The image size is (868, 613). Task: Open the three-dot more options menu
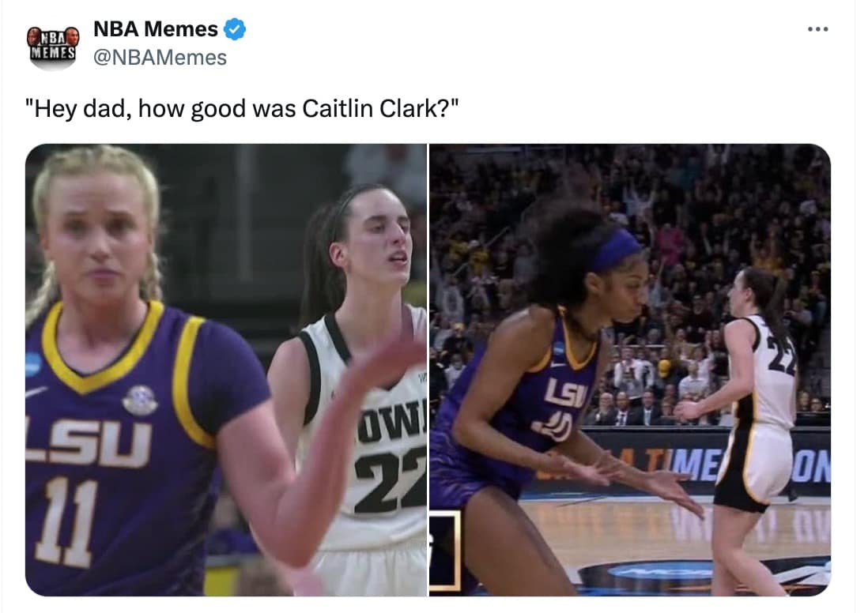tap(817, 29)
